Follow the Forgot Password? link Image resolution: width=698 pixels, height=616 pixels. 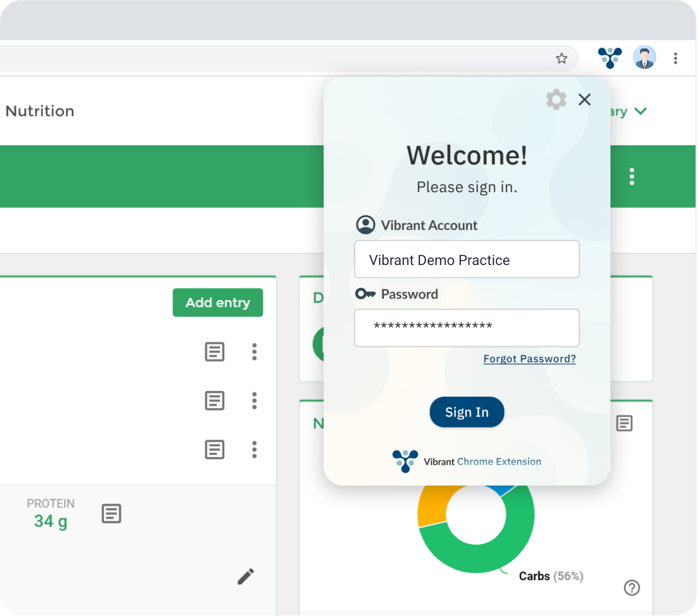point(529,359)
